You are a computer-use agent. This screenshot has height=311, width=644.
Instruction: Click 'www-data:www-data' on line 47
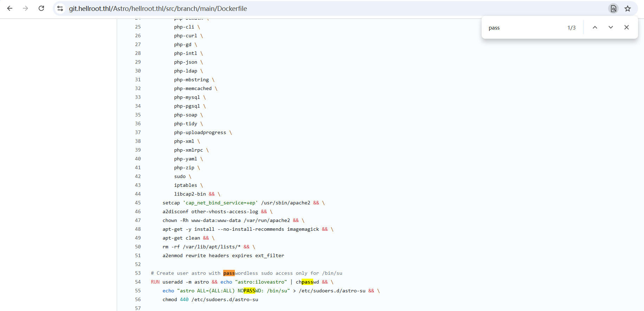(x=216, y=220)
